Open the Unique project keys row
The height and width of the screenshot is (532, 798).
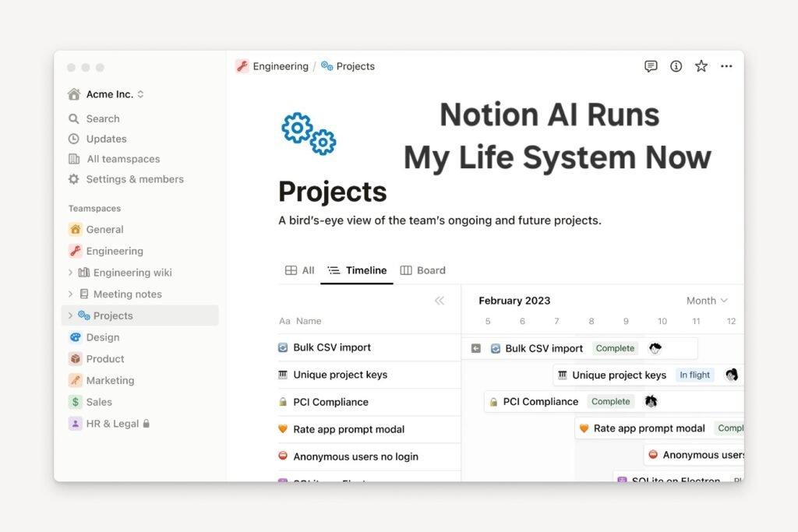click(x=340, y=375)
